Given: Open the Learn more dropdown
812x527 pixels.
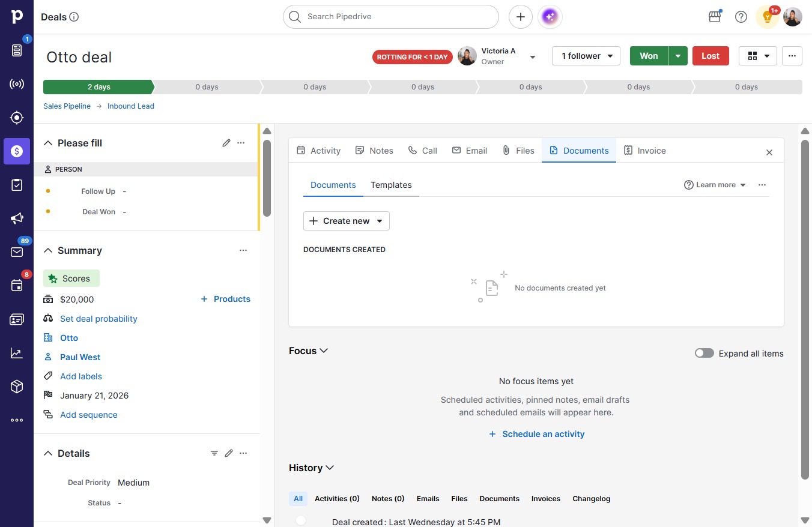Looking at the screenshot, I should coord(715,185).
